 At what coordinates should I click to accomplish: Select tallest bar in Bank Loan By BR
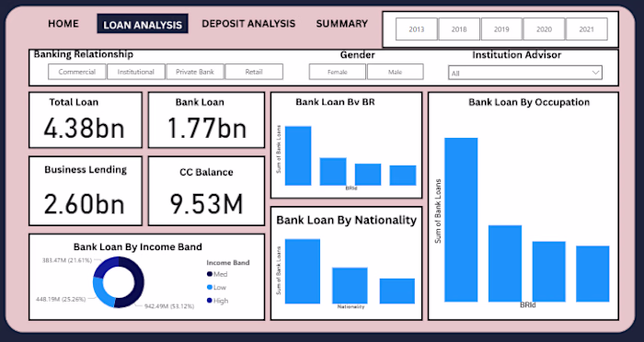coord(298,155)
